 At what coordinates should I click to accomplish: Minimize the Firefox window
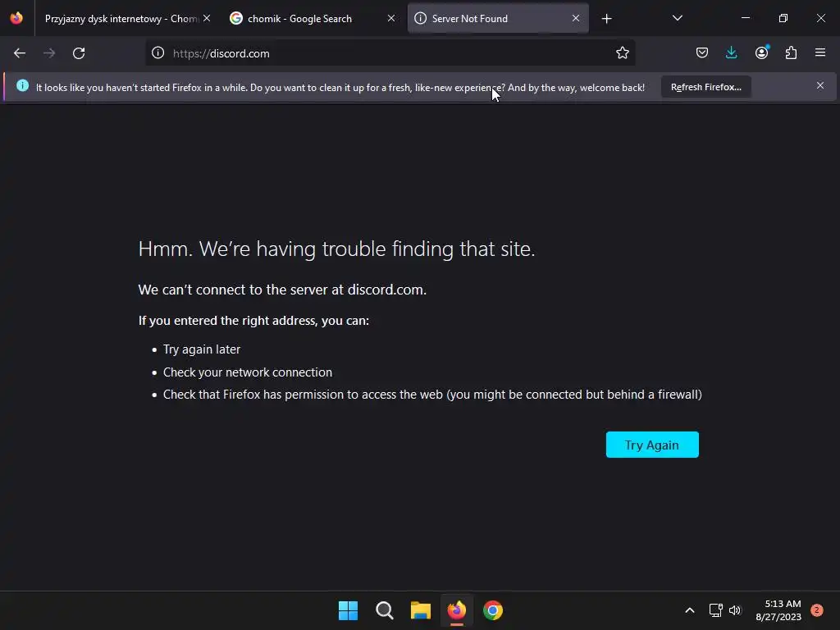(746, 18)
